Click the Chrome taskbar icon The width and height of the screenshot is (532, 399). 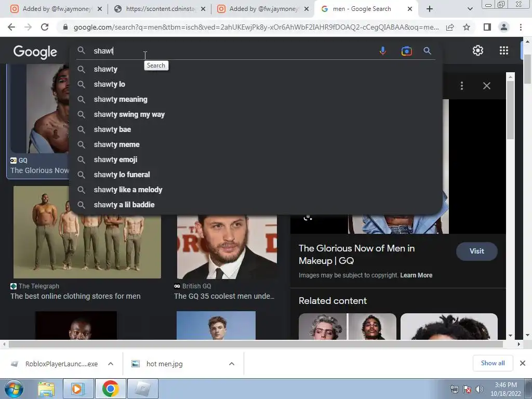[110, 389]
